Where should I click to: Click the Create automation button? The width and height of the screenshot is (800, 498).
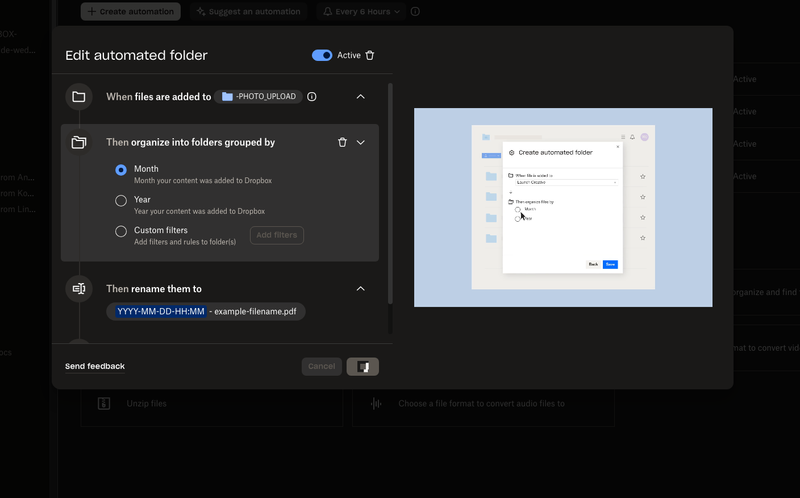tap(131, 12)
